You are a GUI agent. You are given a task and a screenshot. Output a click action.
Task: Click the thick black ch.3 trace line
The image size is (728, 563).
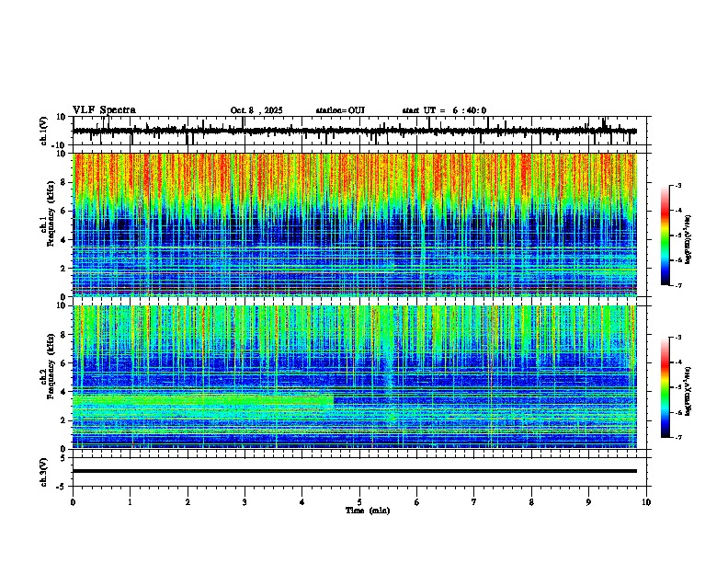coord(355,471)
